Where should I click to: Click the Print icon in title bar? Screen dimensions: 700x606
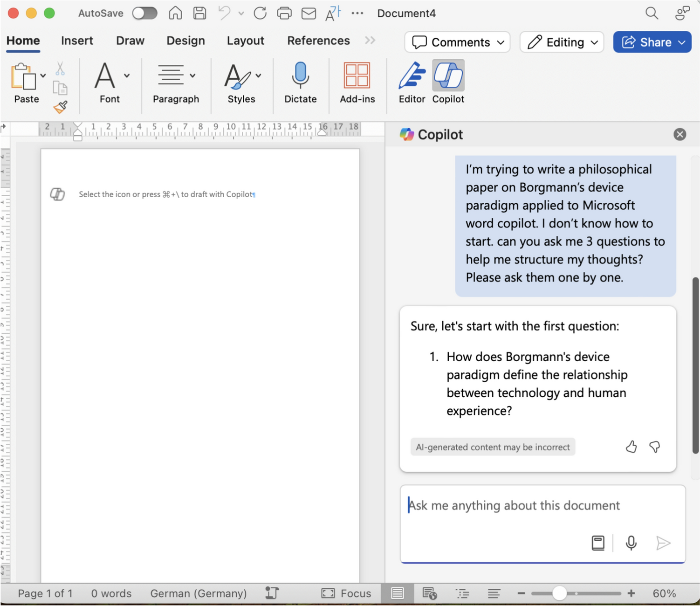point(284,13)
